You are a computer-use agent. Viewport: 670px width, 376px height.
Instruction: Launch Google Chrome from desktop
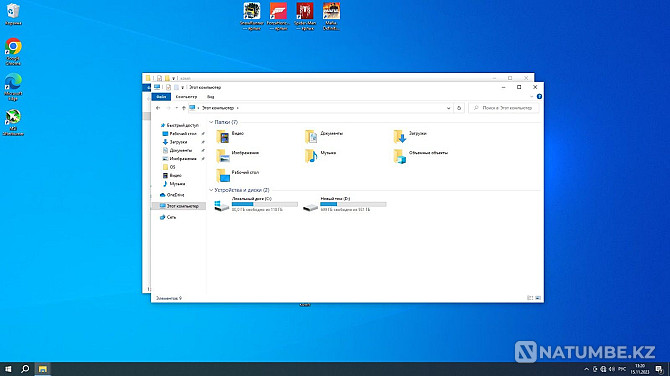tap(13, 52)
